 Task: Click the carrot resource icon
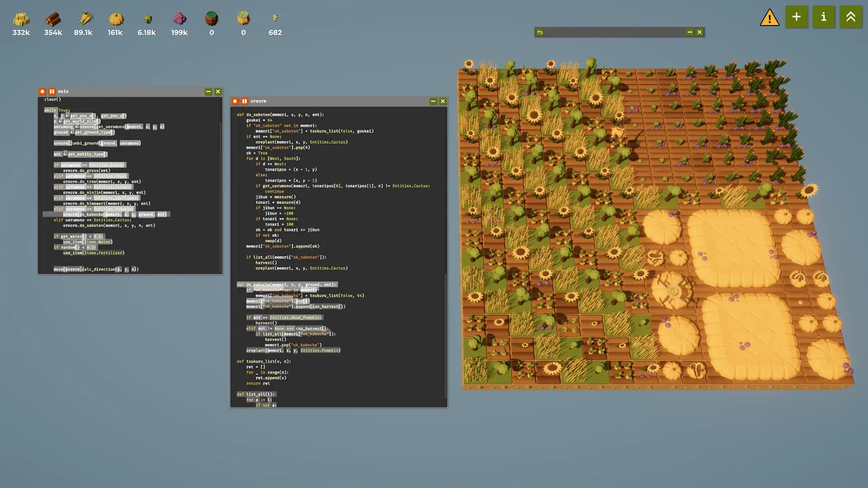pyautogui.click(x=84, y=18)
